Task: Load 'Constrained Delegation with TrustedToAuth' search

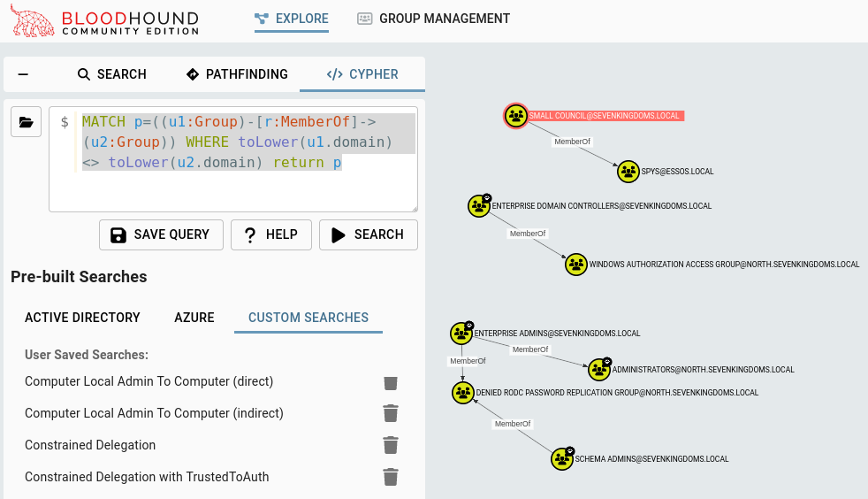Action: pos(147,477)
